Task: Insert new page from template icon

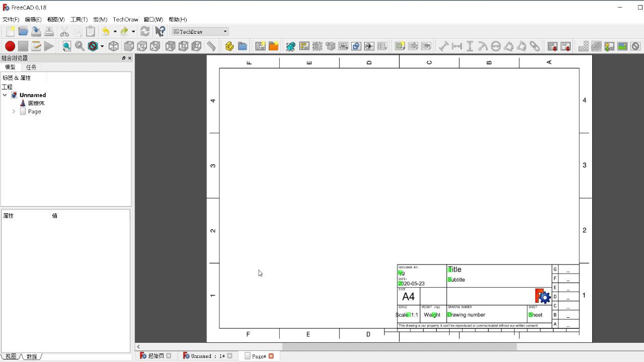Action: tap(273, 46)
